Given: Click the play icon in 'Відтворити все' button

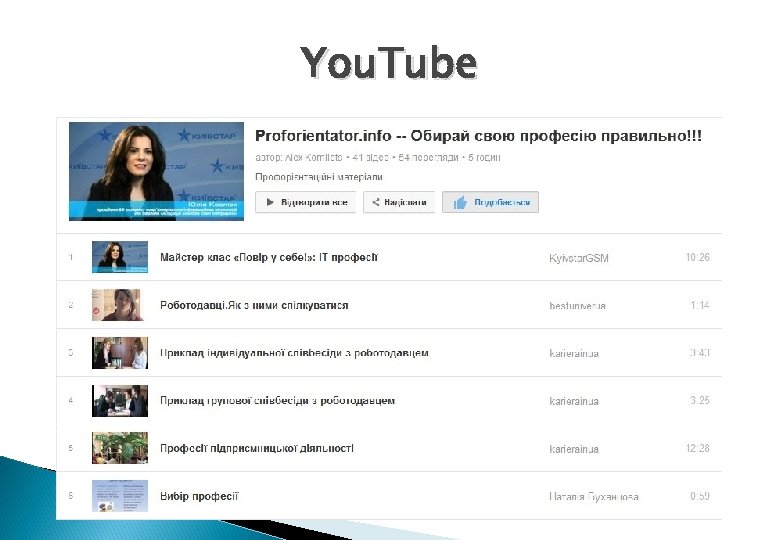Looking at the screenshot, I should coord(270,202).
